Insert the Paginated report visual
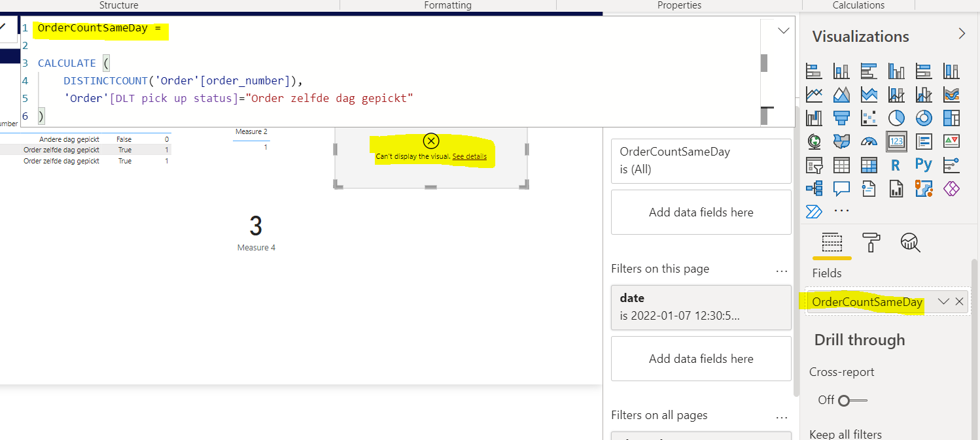980x440 pixels. [896, 188]
